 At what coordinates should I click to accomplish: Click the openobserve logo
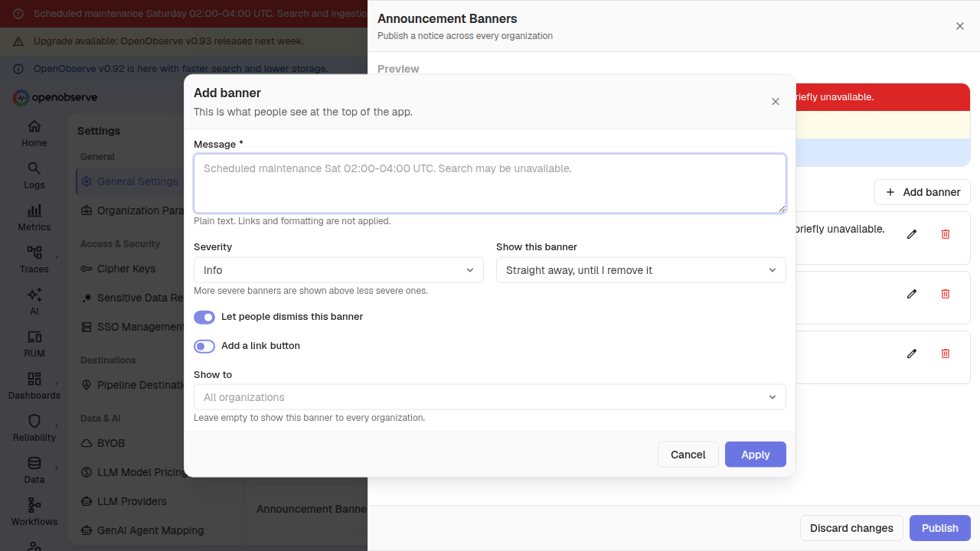tap(55, 97)
